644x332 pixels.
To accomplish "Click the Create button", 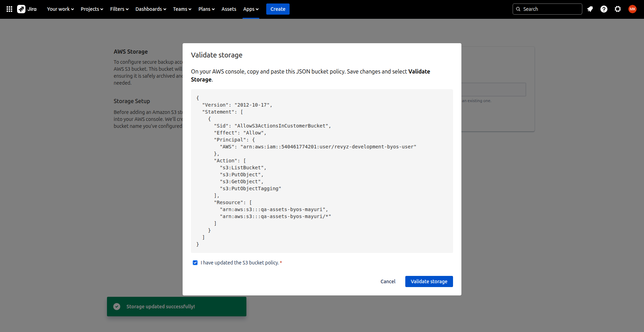I will (x=278, y=9).
